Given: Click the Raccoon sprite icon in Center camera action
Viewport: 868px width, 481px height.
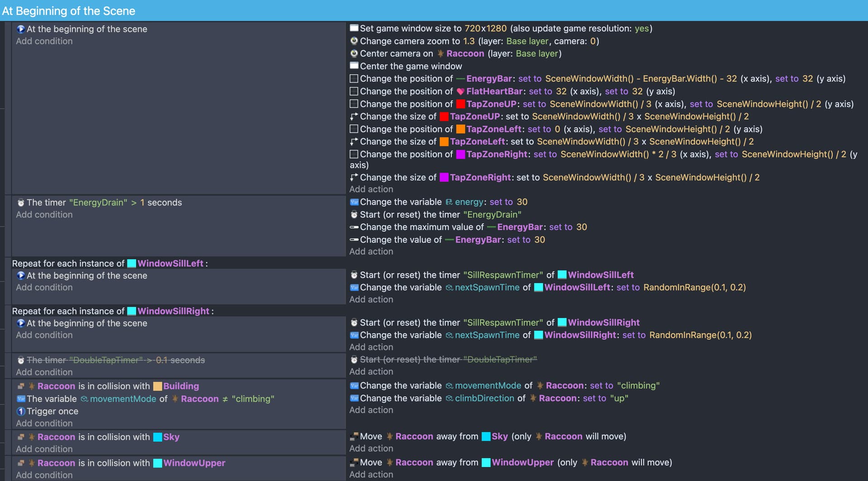Looking at the screenshot, I should tap(440, 54).
